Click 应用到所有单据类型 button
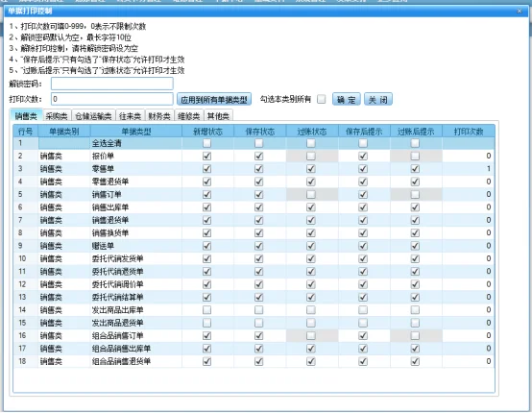 pos(214,100)
